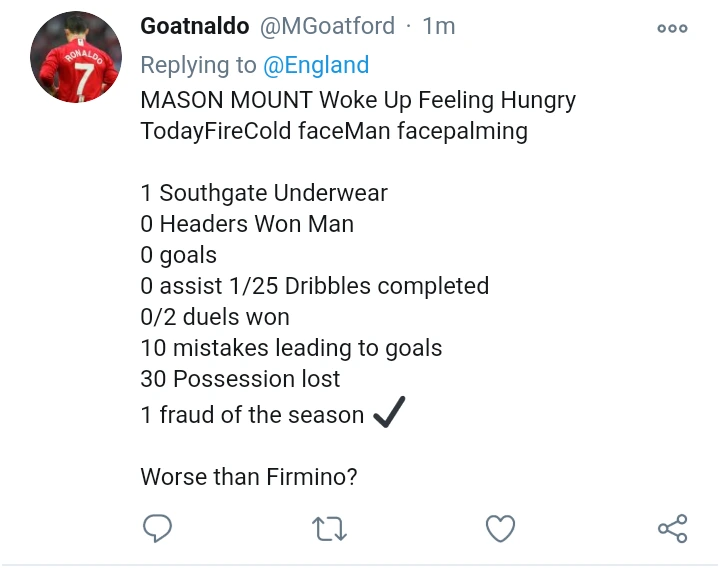The width and height of the screenshot is (720, 571).
Task: Click the "Replying to" label
Action: pyautogui.click(x=198, y=65)
